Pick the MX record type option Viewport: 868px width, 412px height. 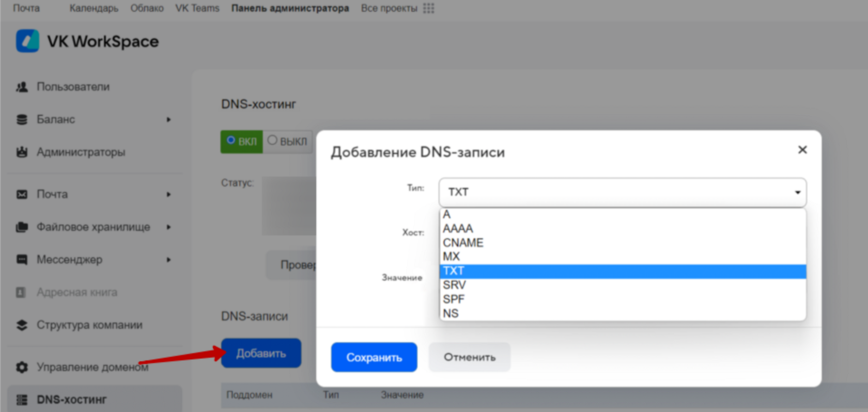(451, 256)
